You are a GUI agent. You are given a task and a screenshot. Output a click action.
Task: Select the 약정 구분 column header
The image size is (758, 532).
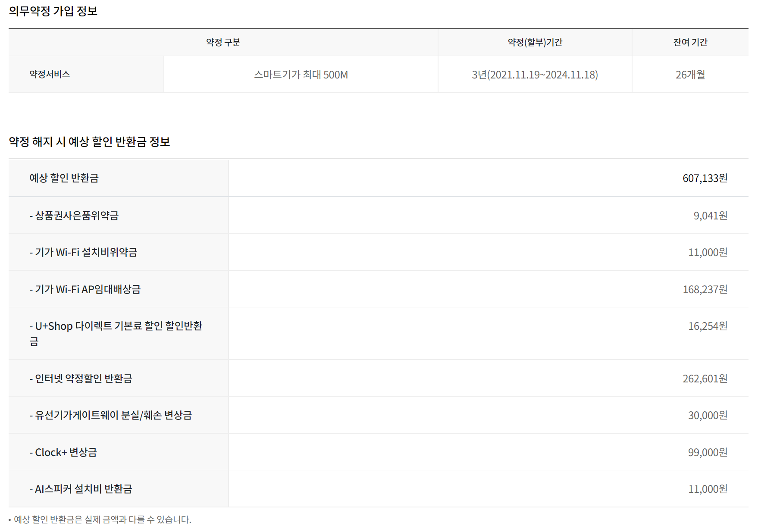point(223,42)
